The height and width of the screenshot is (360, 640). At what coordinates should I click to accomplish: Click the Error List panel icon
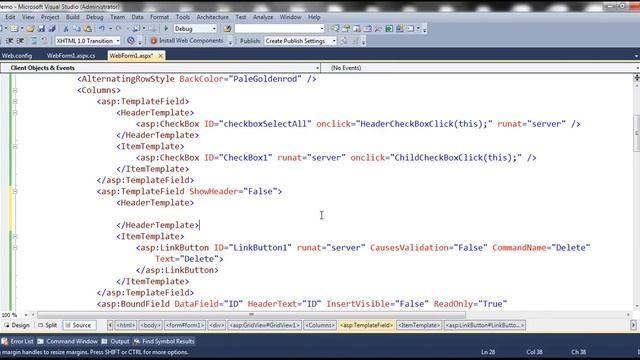click(4, 341)
